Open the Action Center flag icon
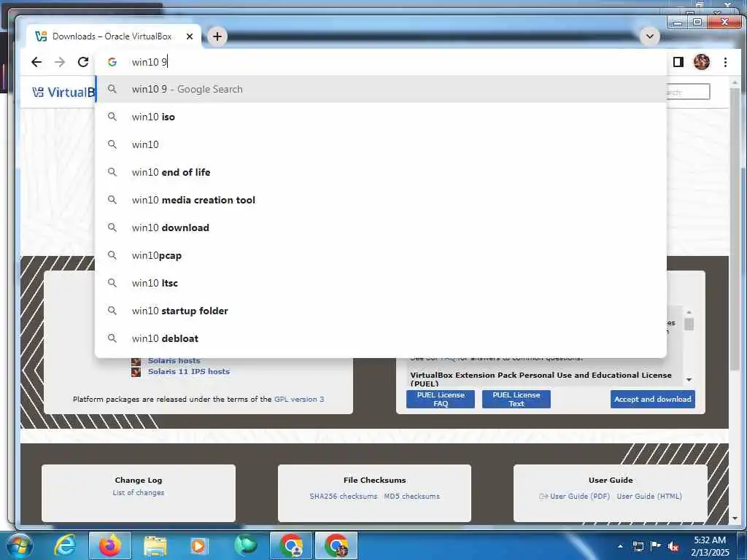747x560 pixels. coord(656,545)
